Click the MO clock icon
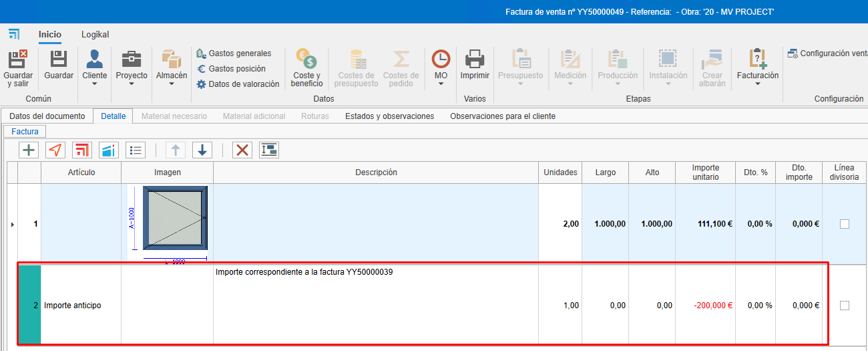 pyautogui.click(x=441, y=59)
